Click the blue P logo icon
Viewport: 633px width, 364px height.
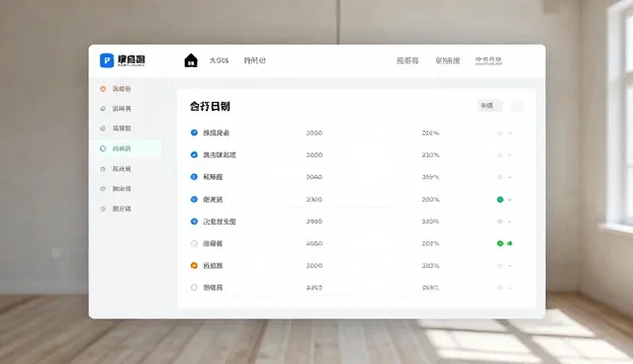pos(107,60)
